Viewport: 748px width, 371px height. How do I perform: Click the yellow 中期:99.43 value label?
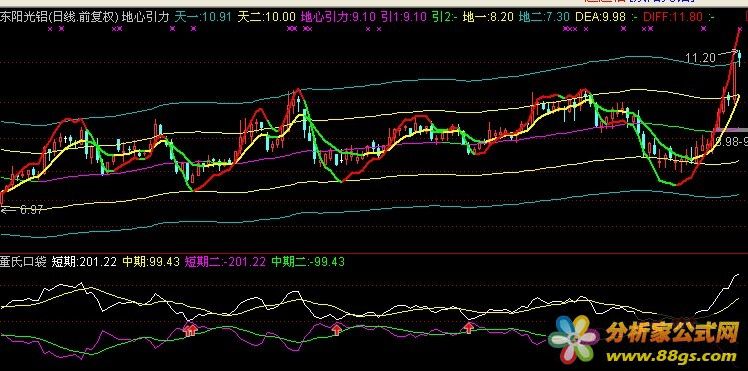coord(151,262)
